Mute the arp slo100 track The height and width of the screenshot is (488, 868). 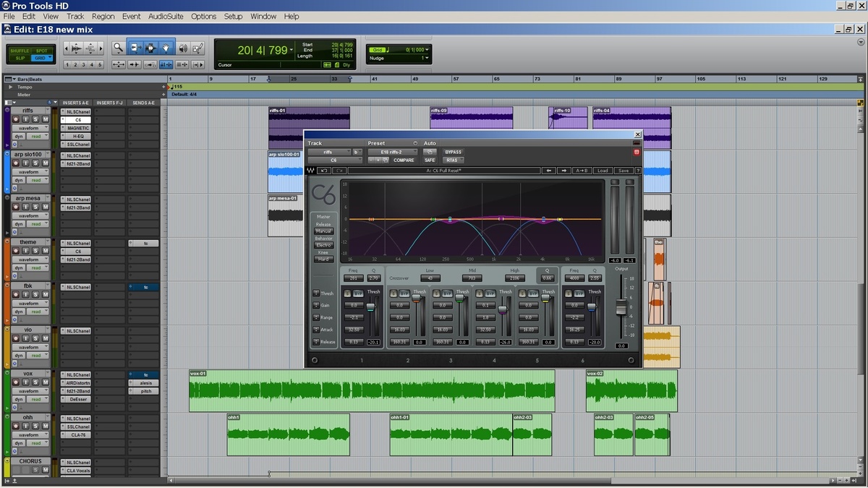pyautogui.click(x=45, y=163)
